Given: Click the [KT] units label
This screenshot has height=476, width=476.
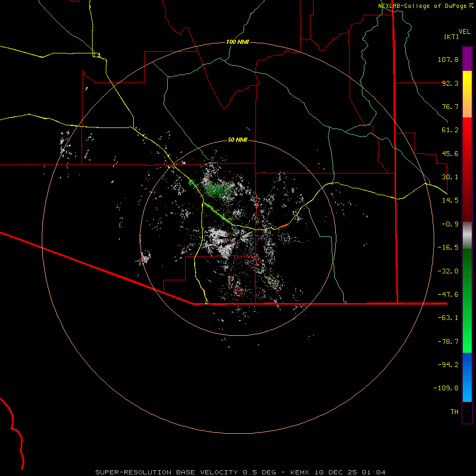Looking at the screenshot, I should (x=452, y=36).
